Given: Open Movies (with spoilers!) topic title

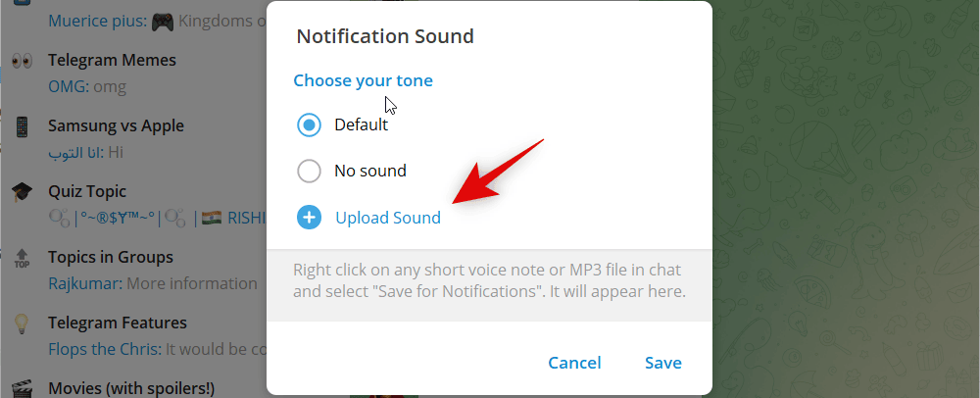Looking at the screenshot, I should [x=131, y=387].
